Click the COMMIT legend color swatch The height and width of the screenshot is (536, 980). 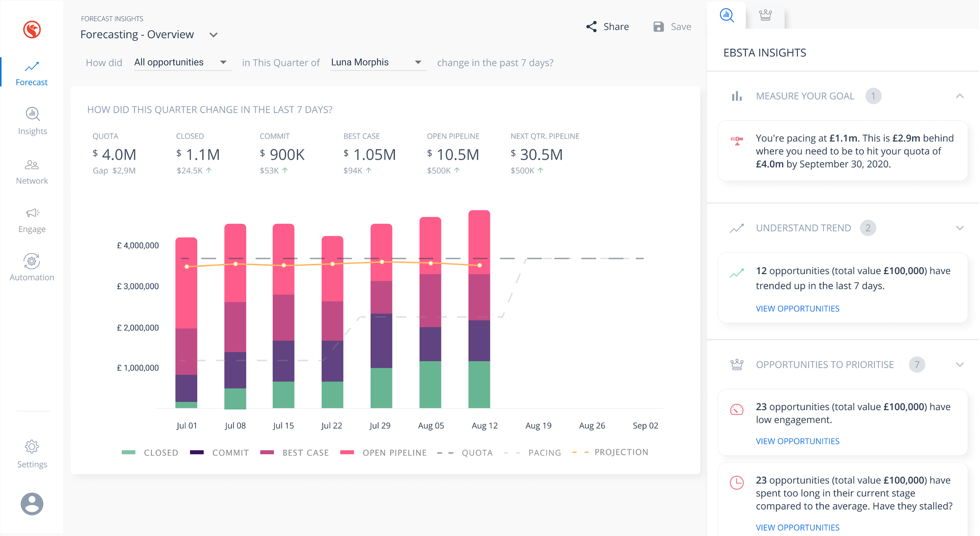click(x=197, y=453)
